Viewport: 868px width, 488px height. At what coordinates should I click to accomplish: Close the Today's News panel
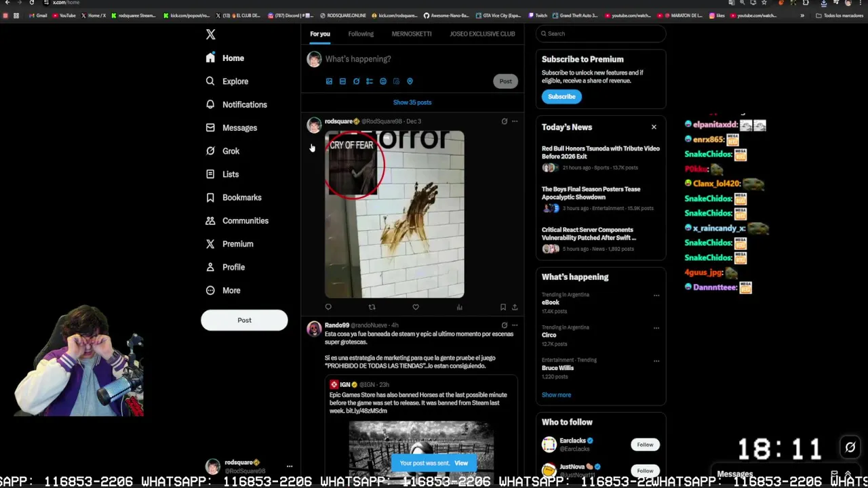[x=654, y=127]
